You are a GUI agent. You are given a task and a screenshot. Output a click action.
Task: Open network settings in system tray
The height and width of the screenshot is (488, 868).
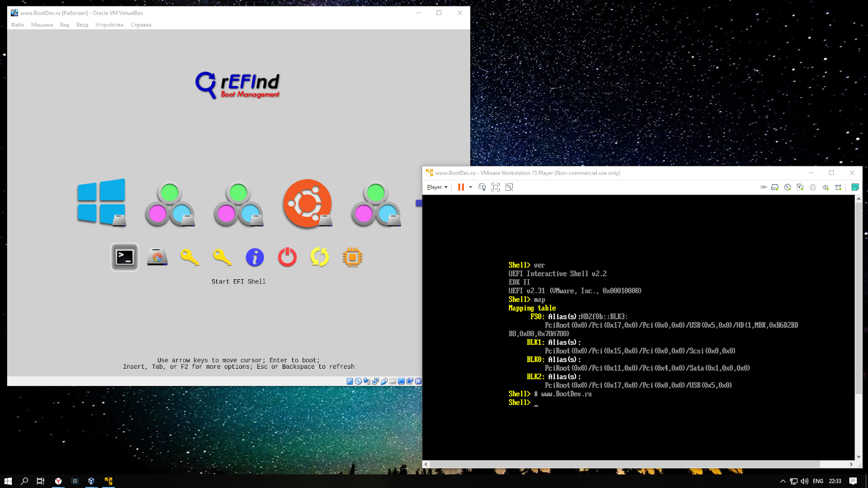(x=794, y=481)
